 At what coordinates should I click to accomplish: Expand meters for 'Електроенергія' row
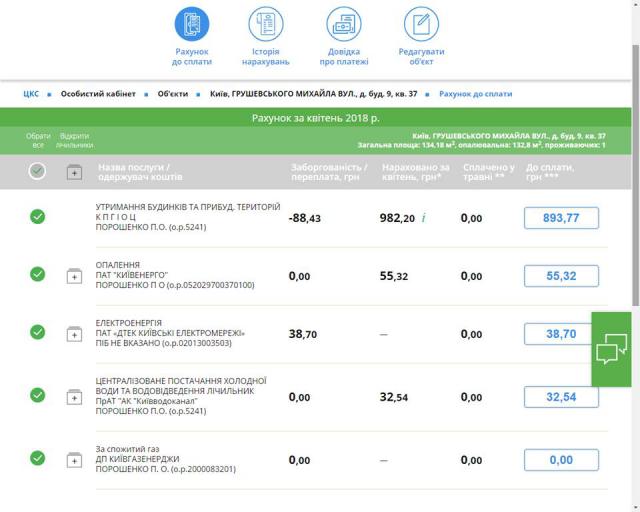pyautogui.click(x=74, y=333)
